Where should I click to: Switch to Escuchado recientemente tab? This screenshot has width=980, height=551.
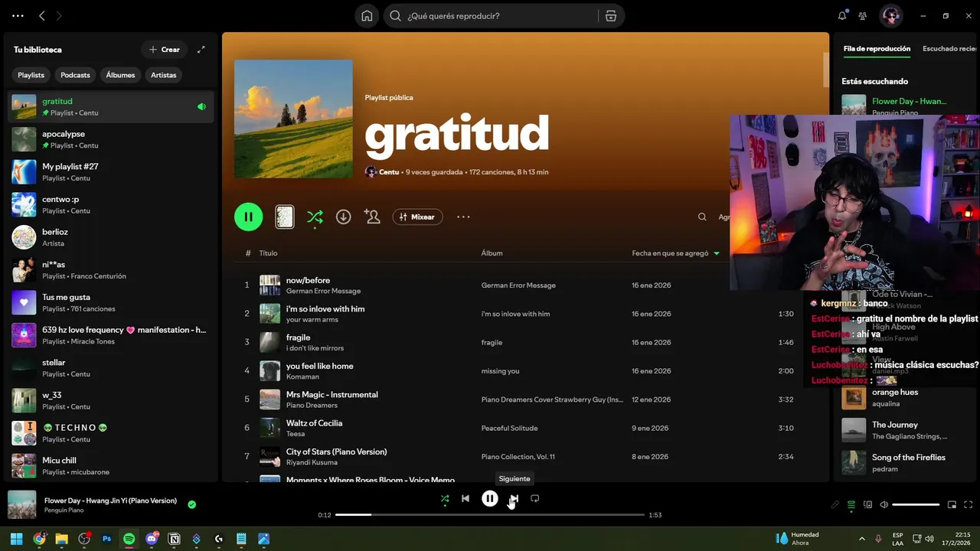tap(951, 49)
